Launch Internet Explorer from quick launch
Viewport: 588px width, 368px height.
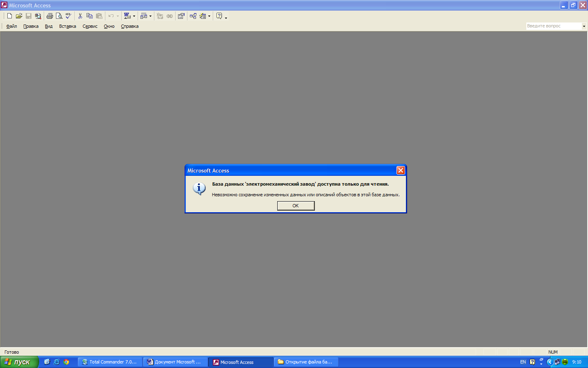tap(57, 362)
